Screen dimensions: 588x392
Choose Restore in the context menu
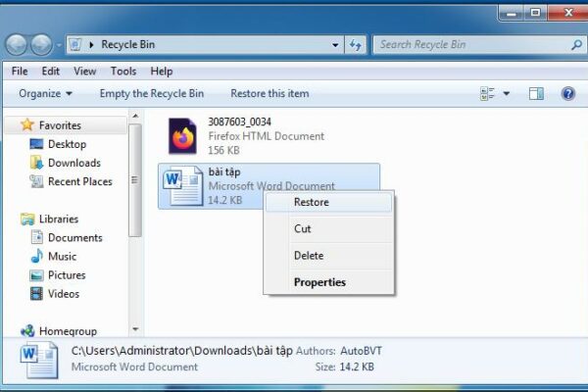pyautogui.click(x=328, y=202)
